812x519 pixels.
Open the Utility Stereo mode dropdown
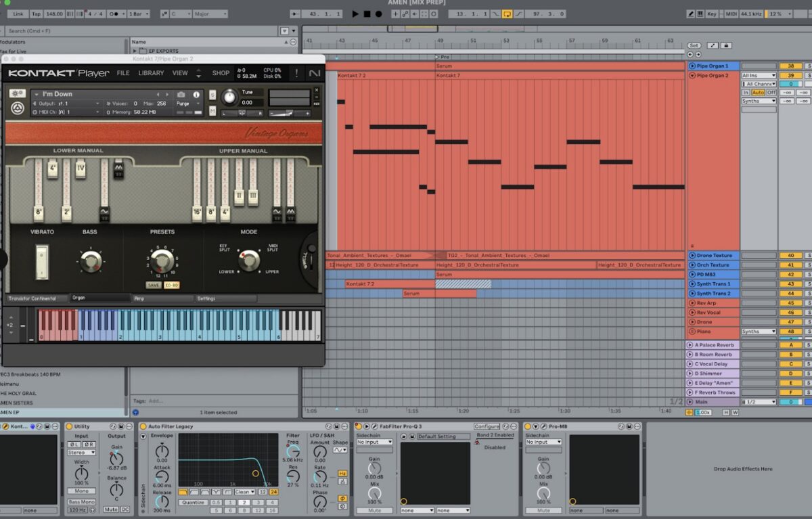[81, 452]
